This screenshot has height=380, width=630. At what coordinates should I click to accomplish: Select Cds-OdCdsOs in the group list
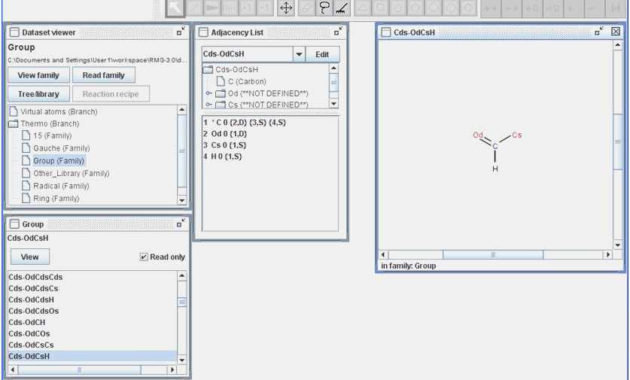[34, 311]
